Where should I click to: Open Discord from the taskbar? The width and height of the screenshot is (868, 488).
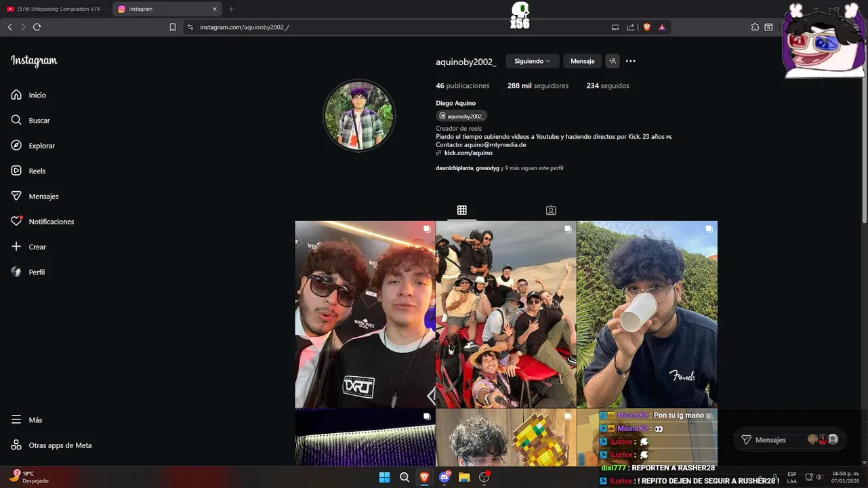pos(445,477)
